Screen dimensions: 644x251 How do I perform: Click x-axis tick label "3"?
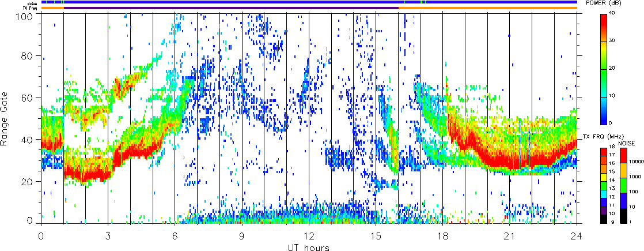coord(108,235)
